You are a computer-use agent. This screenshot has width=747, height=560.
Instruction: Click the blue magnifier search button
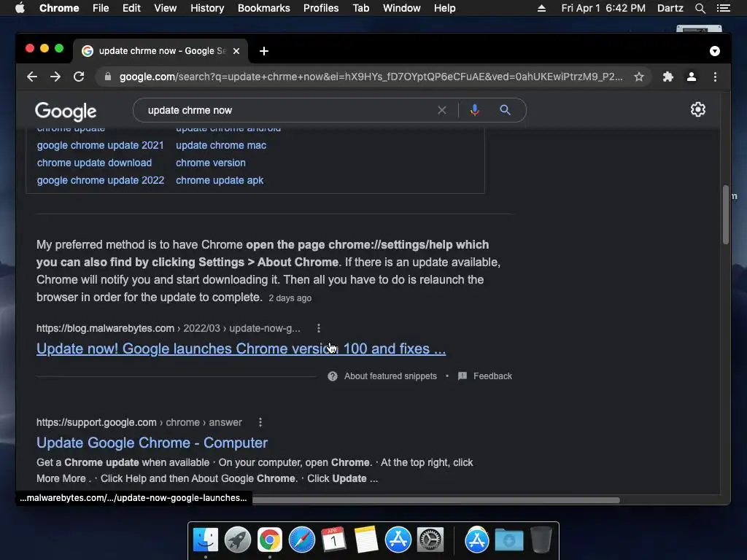(x=505, y=110)
